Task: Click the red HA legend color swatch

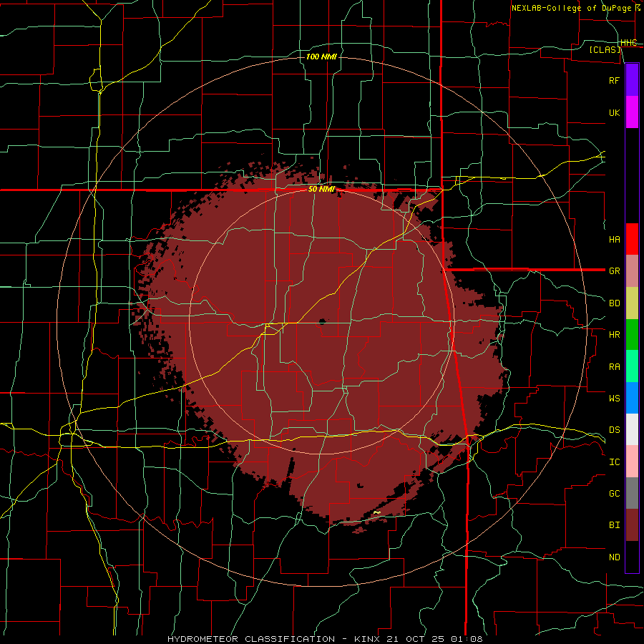Action: (632, 239)
